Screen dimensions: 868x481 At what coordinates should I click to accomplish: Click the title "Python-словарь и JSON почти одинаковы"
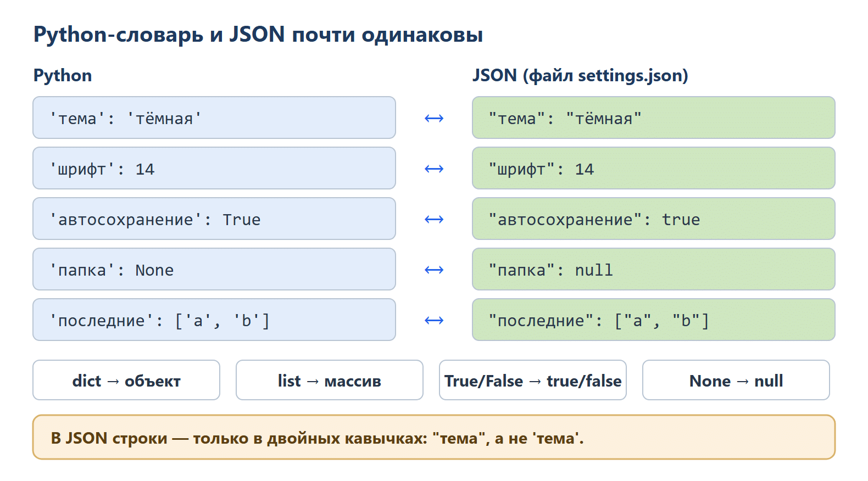click(x=258, y=35)
